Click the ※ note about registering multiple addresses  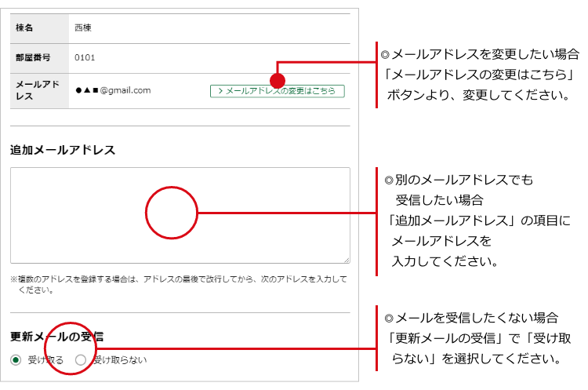177,283
